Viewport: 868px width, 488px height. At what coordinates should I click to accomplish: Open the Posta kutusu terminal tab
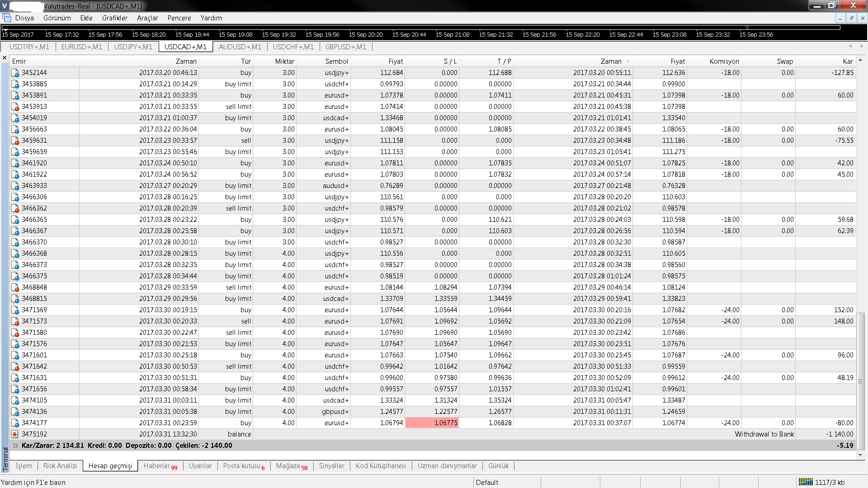244,466
